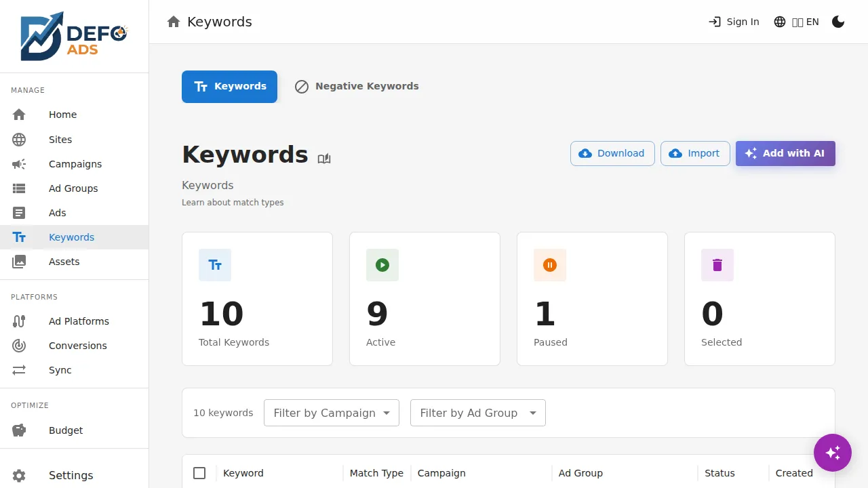Screen dimensions: 868x488
Task: Click the Sync arrows icon
Action: 19,370
